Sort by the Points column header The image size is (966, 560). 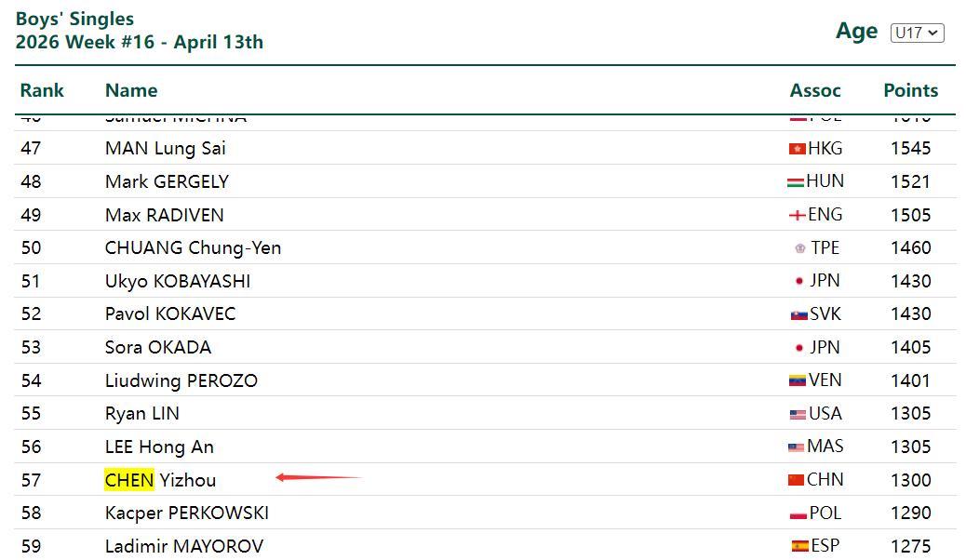click(910, 90)
